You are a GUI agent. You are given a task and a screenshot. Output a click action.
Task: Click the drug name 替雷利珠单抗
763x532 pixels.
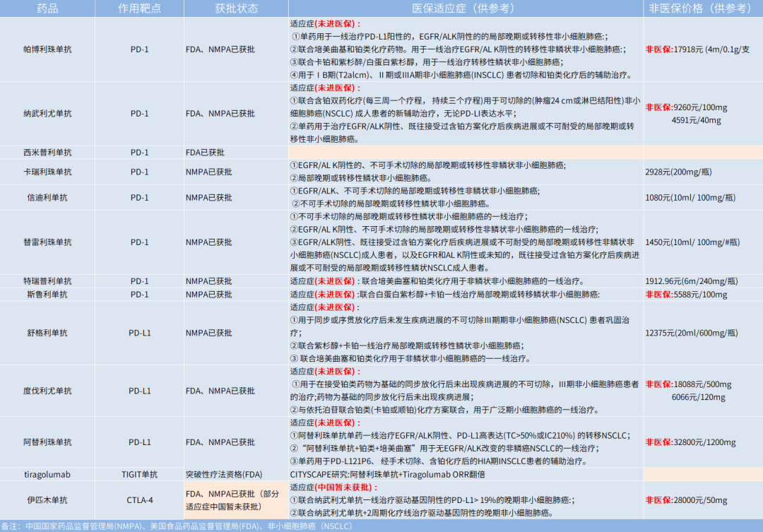pos(47,242)
